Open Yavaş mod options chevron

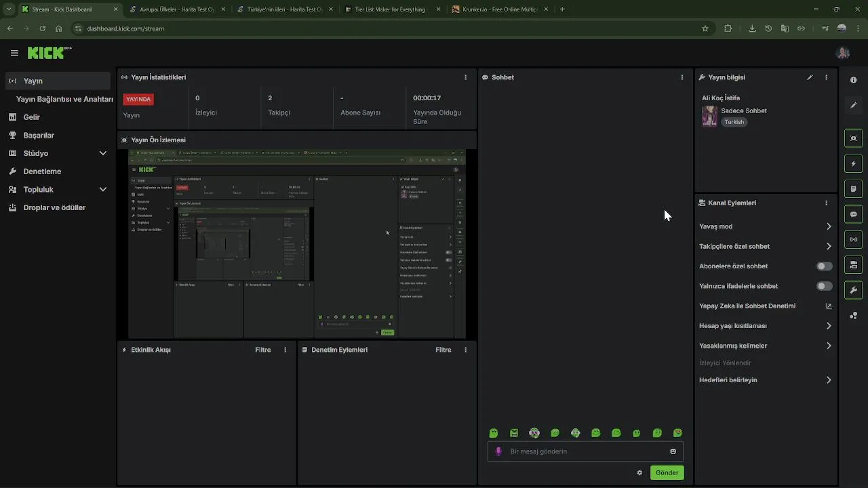coord(829,226)
